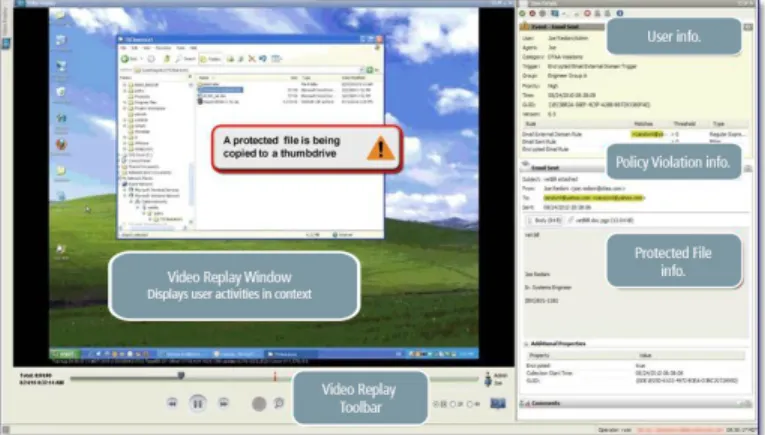
Task: Click the Type column header in rules table
Action: click(718, 124)
